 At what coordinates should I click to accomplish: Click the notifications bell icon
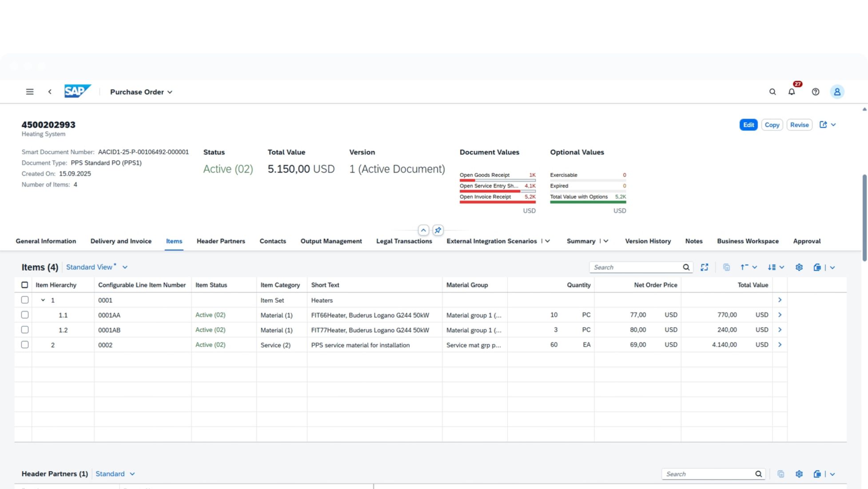[x=792, y=92]
